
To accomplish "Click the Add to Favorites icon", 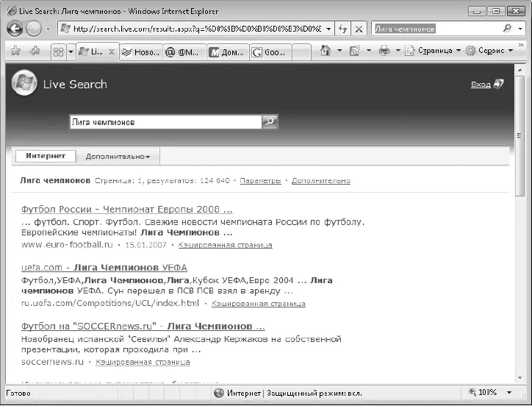I will pos(34,51).
